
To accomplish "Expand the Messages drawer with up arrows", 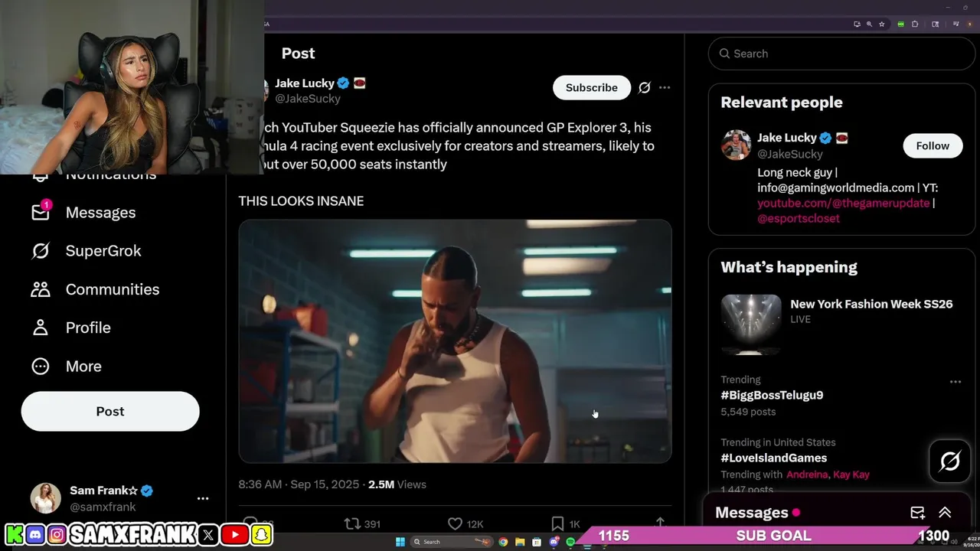I will [945, 513].
